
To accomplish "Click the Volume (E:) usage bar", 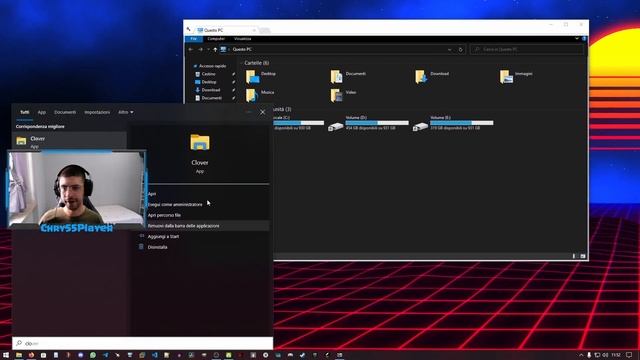I will [462, 123].
